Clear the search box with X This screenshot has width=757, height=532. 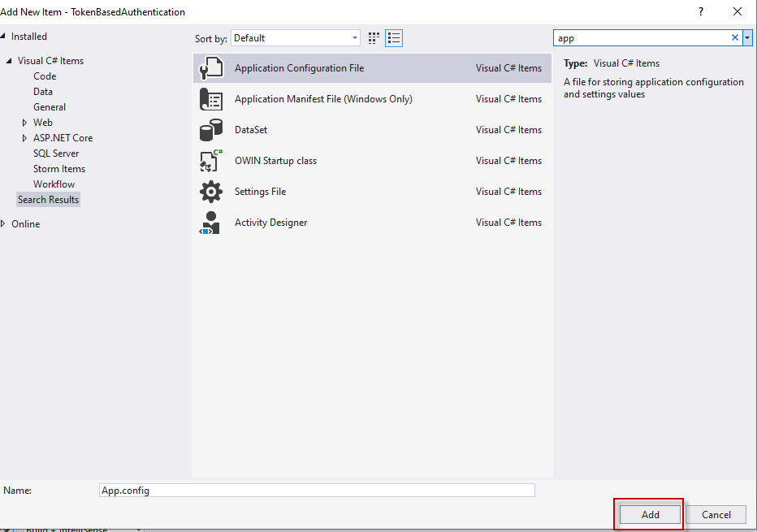[735, 37]
